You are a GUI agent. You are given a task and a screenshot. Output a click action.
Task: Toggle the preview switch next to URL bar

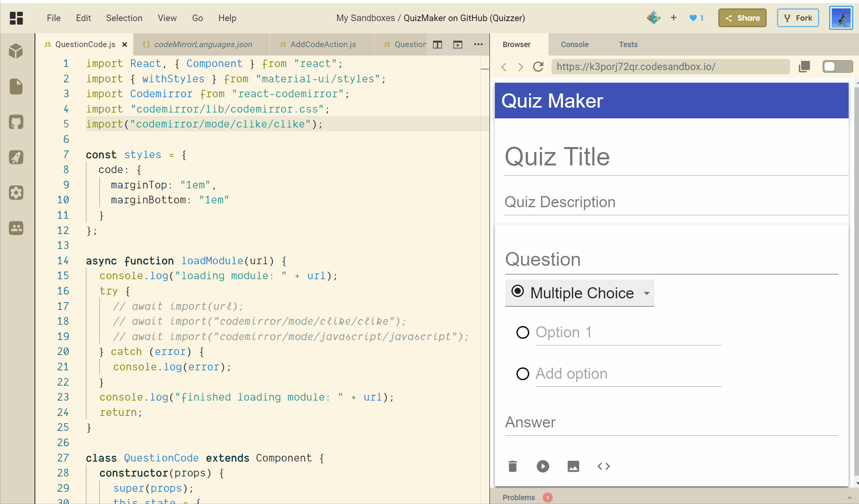tap(838, 67)
